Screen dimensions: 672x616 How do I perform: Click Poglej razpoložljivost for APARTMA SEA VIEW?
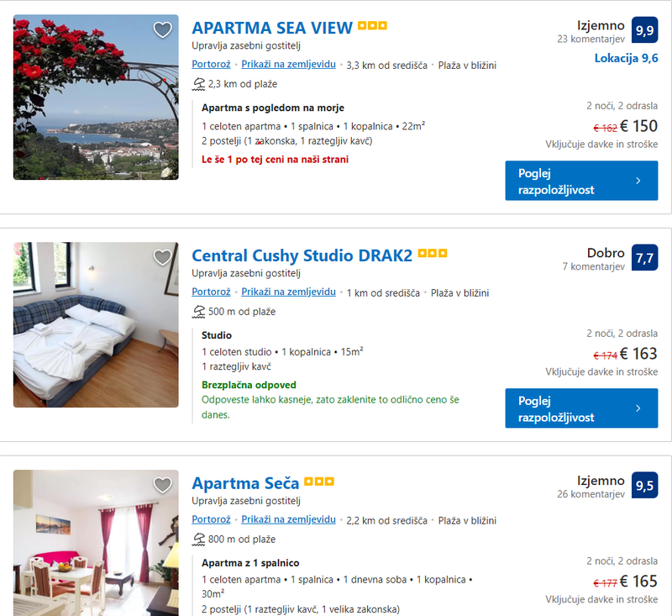pos(581,181)
